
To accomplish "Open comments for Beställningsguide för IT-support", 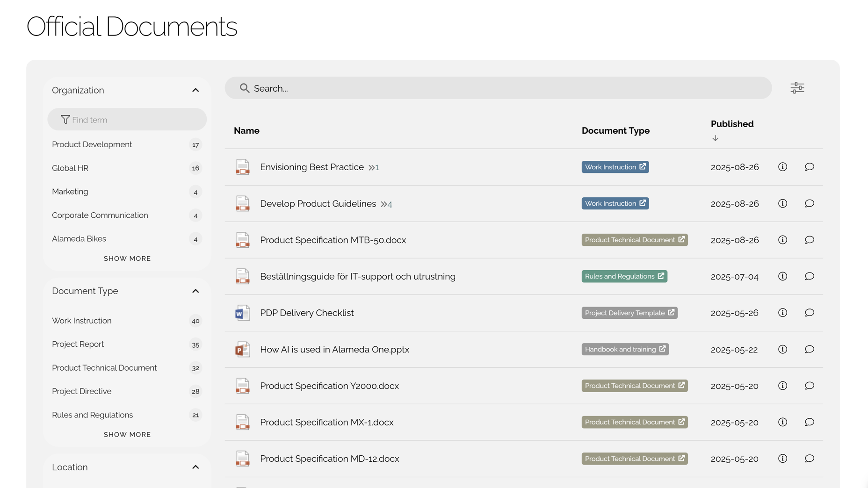I will [810, 276].
